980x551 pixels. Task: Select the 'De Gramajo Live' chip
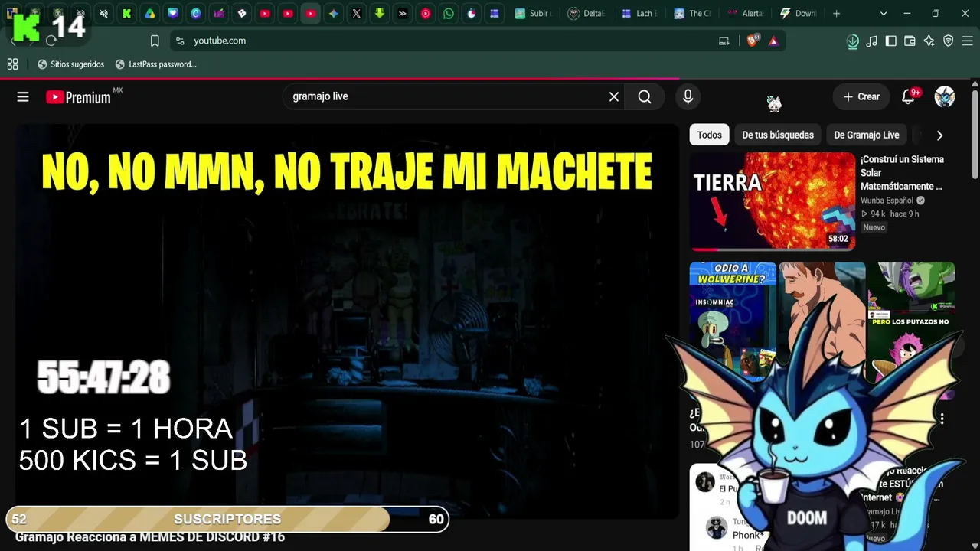(867, 135)
